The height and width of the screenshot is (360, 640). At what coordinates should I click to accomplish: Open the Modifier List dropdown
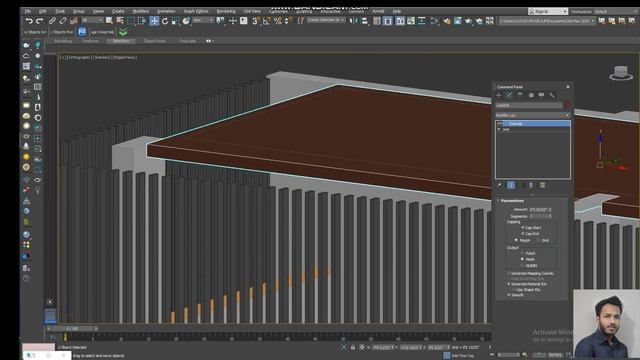pos(533,116)
